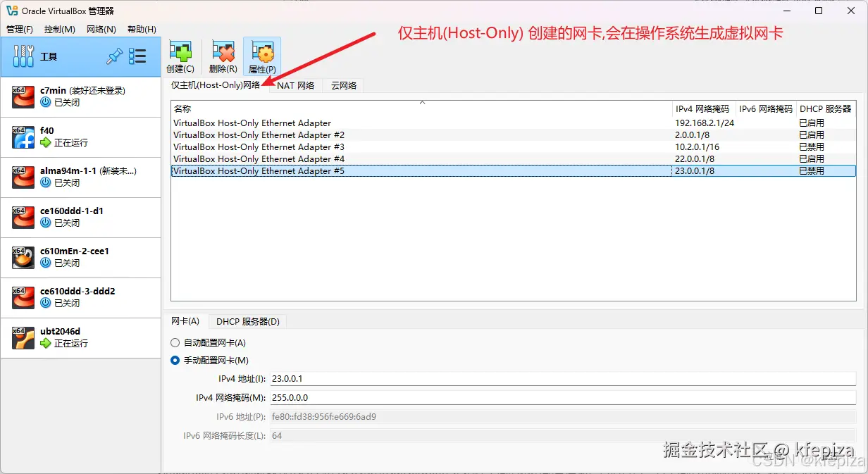Sort by DHCP 服务器 column header
The height and width of the screenshot is (474, 868).
click(826, 108)
